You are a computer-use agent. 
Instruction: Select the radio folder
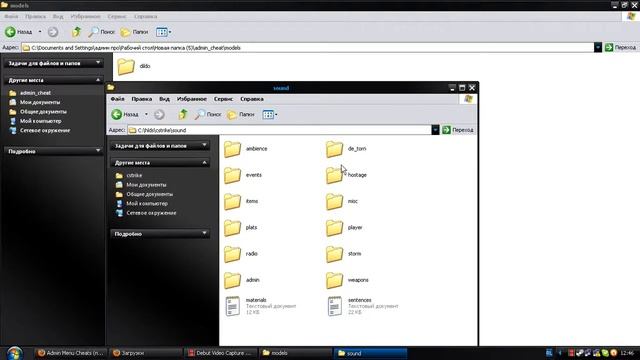(241, 254)
